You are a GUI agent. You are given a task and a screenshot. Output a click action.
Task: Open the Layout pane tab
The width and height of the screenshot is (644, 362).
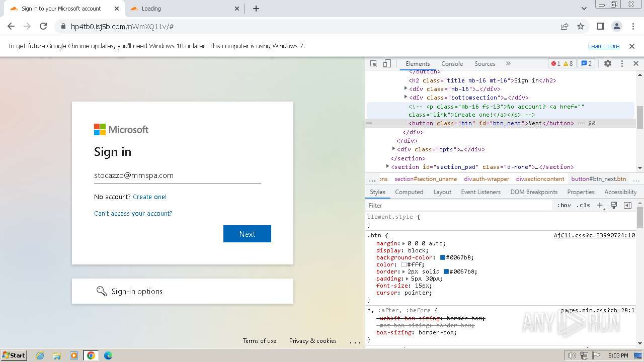(x=442, y=192)
